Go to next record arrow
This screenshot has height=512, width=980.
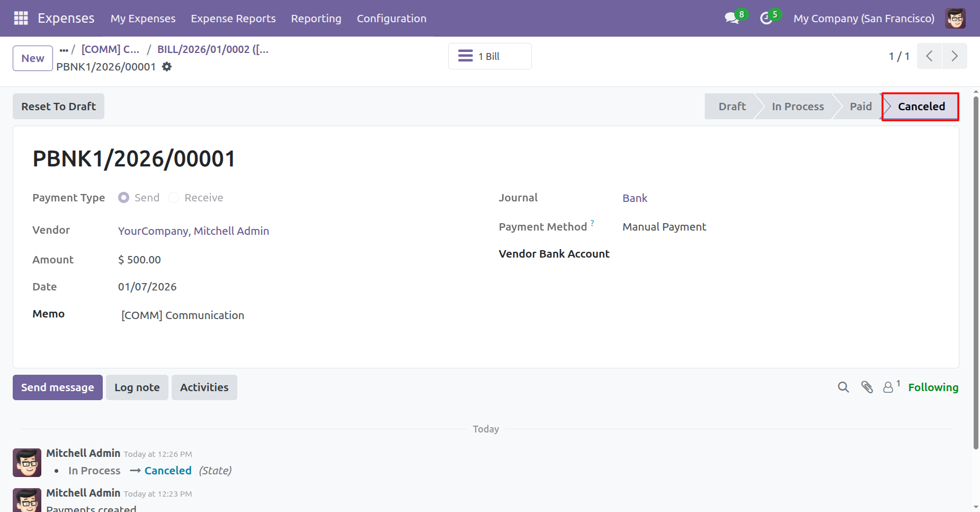click(955, 56)
